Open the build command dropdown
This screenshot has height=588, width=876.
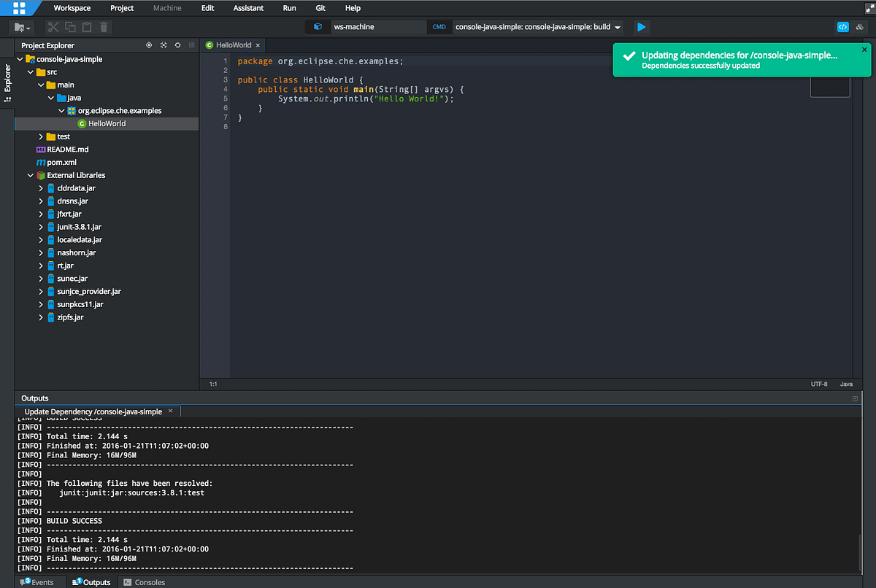(x=618, y=26)
